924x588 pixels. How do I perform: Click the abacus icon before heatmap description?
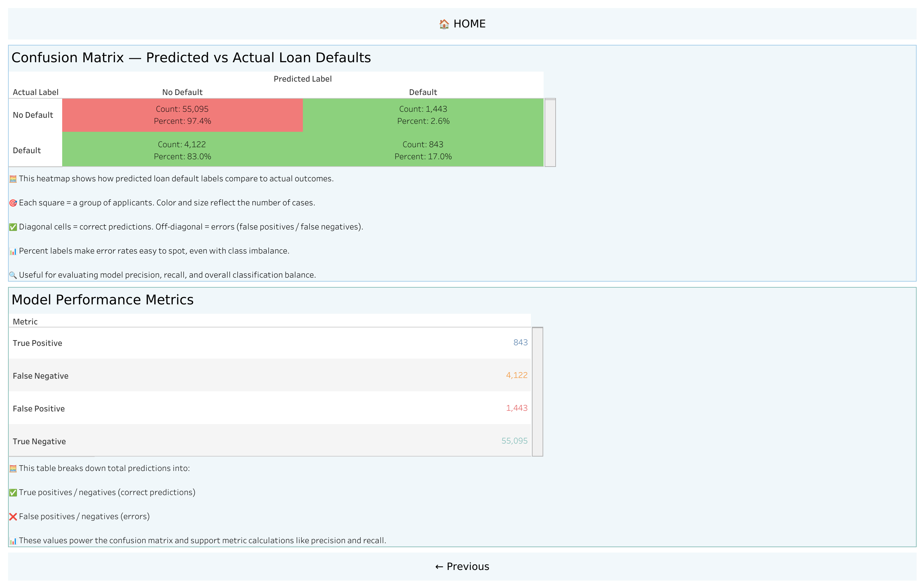[13, 179]
